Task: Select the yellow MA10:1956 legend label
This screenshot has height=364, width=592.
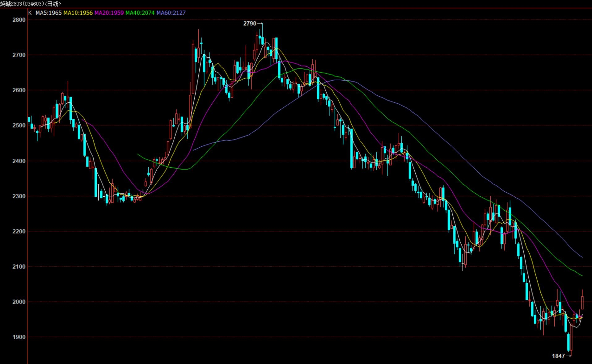Action: (x=78, y=13)
